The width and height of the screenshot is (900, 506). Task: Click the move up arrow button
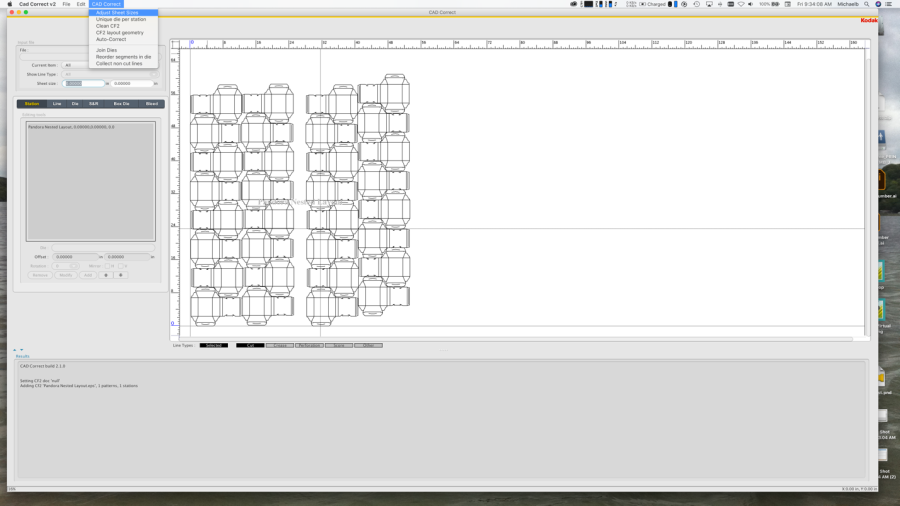106,275
